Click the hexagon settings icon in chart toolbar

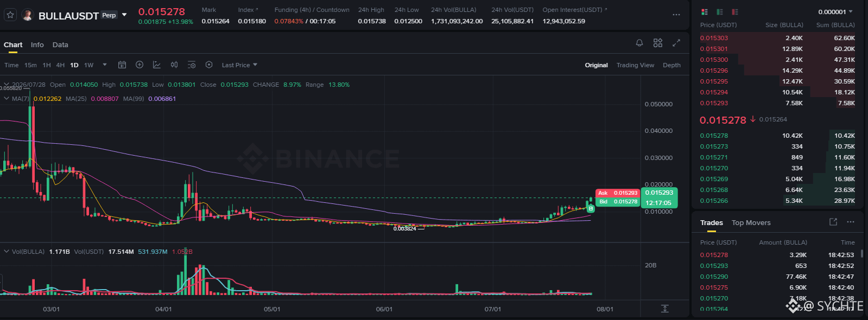(x=209, y=65)
